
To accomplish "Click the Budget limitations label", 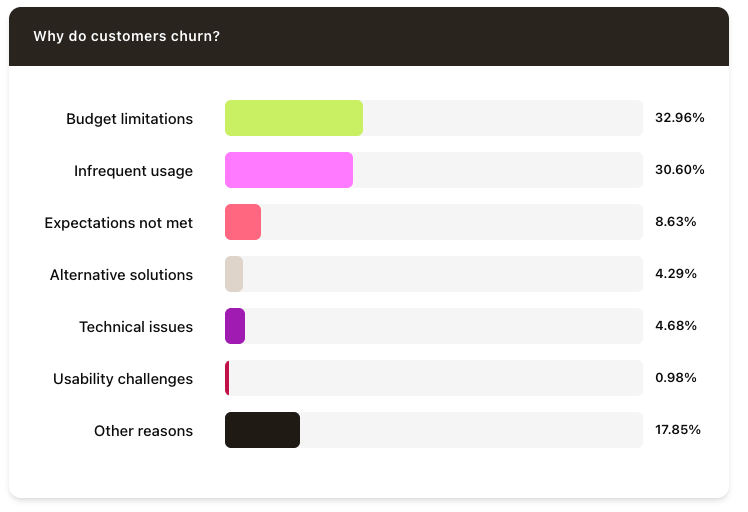I will 129,119.
